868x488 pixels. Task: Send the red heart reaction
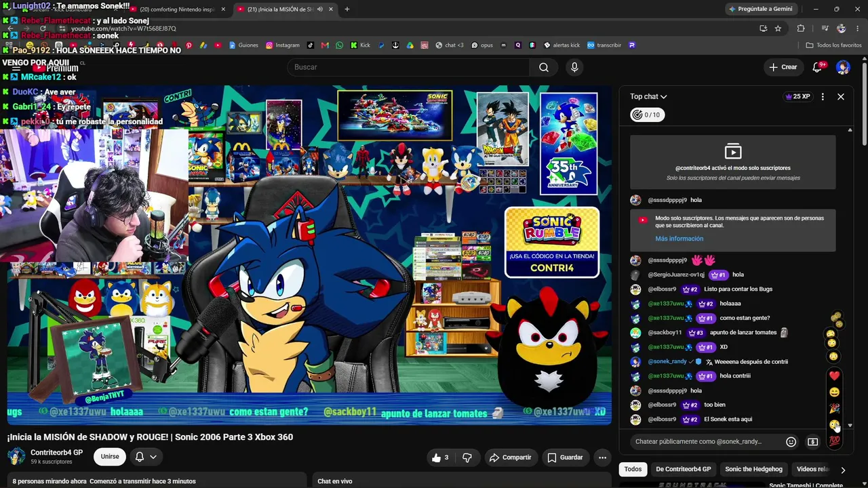[834, 375]
